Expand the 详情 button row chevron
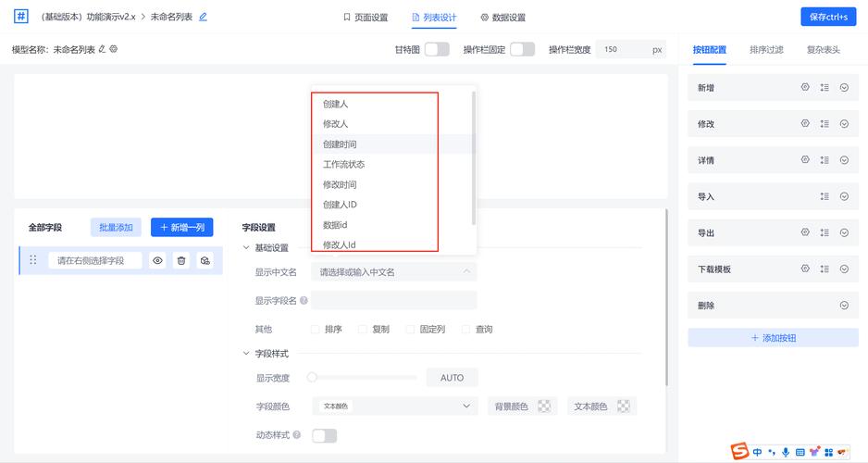 pos(844,159)
